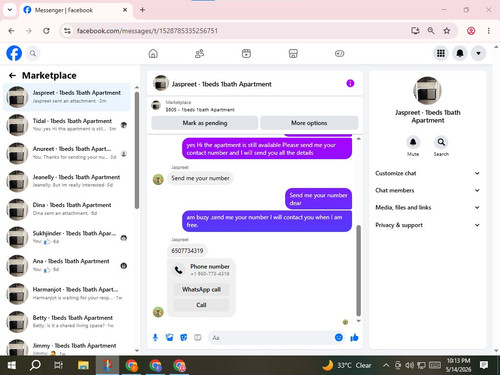The image size is (500, 375).
Task: Open Dina conversation in list
Action: point(67,209)
